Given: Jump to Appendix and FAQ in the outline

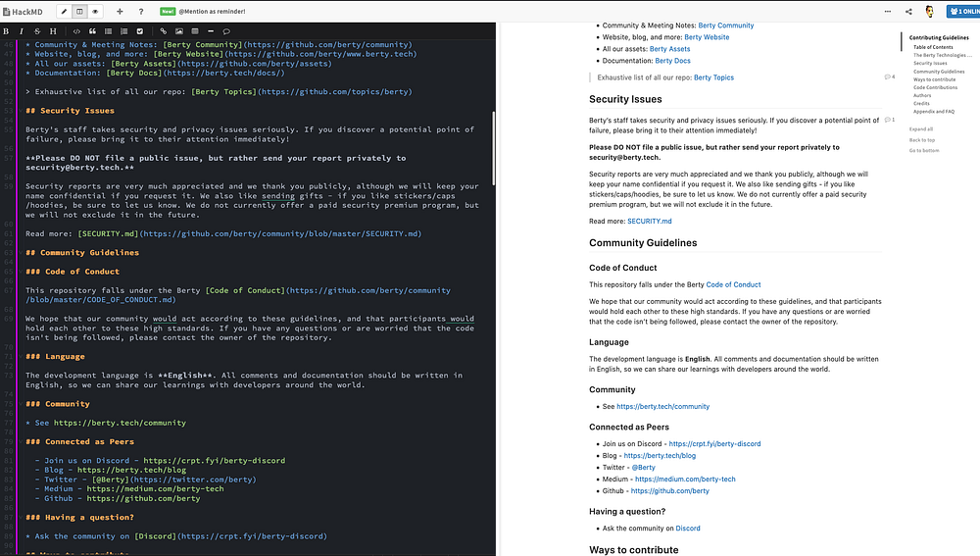Looking at the screenshot, I should click(x=934, y=112).
